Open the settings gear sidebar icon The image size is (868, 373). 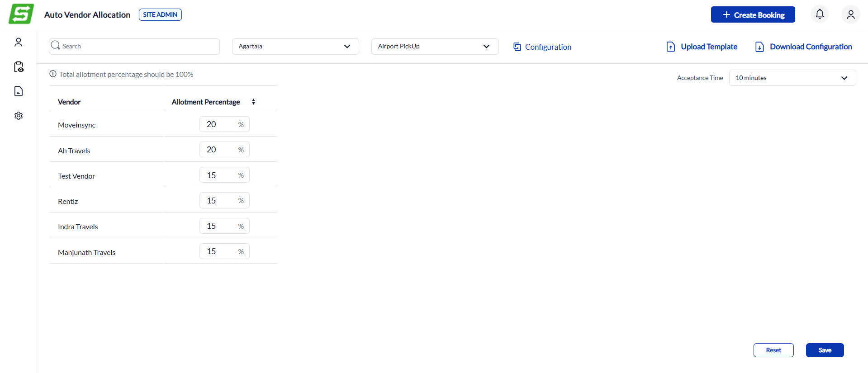click(19, 116)
